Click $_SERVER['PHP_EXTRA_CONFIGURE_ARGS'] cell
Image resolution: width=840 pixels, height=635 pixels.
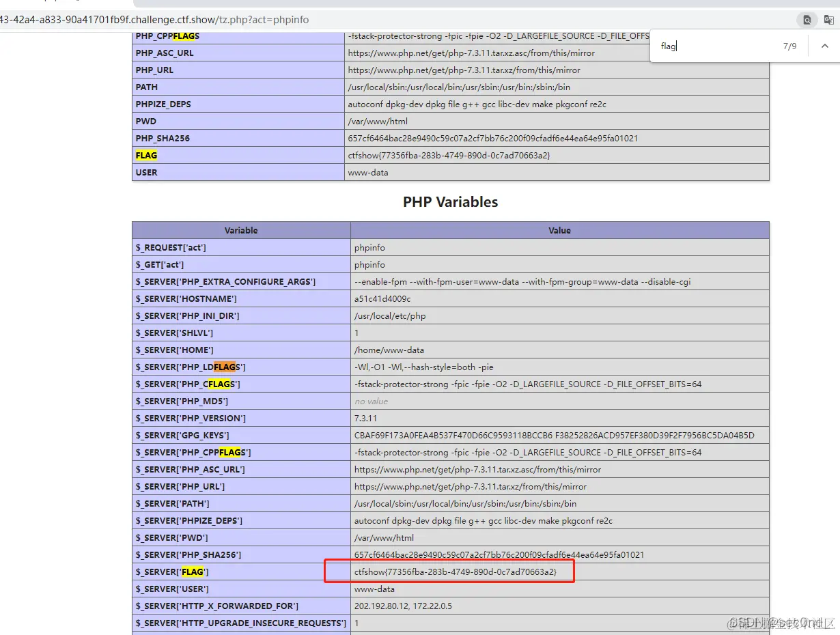tap(241, 281)
